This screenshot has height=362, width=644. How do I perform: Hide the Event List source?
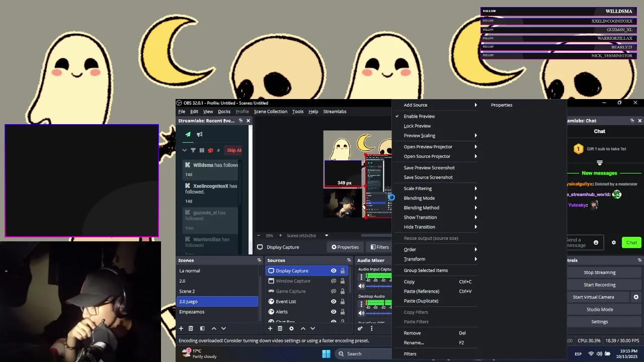pyautogui.click(x=334, y=302)
